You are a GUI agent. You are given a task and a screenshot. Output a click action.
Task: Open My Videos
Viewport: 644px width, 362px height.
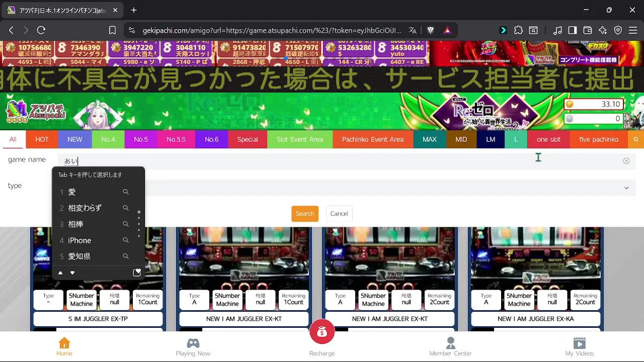point(580,347)
